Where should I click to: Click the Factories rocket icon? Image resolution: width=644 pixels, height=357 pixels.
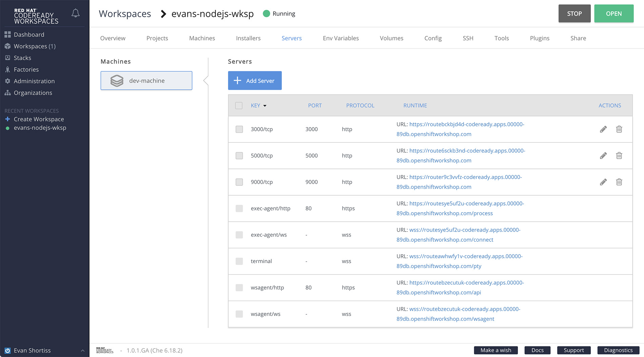(x=7, y=70)
